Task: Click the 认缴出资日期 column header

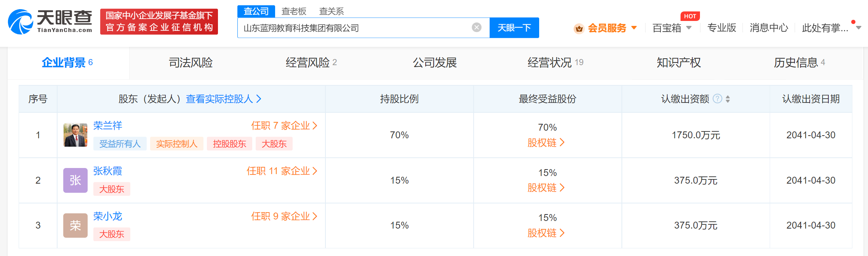Action: point(811,99)
